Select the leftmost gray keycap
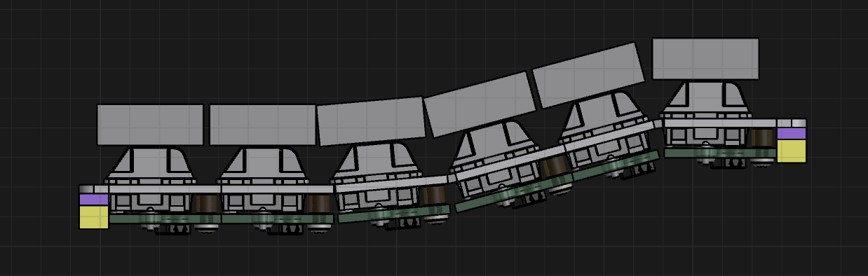The image size is (868, 276). coord(149,125)
